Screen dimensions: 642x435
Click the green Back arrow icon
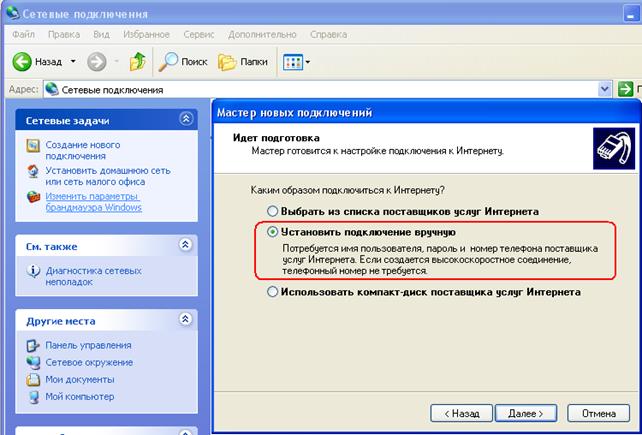(22, 62)
